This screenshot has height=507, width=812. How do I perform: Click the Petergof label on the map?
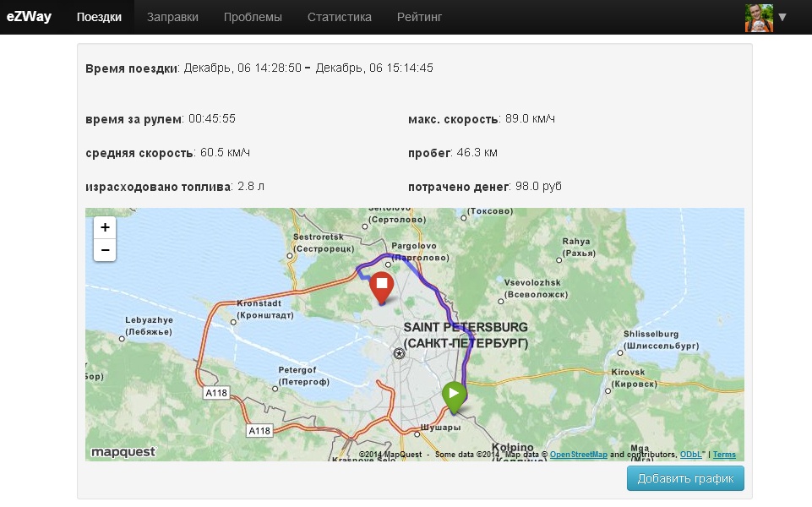pyautogui.click(x=303, y=375)
